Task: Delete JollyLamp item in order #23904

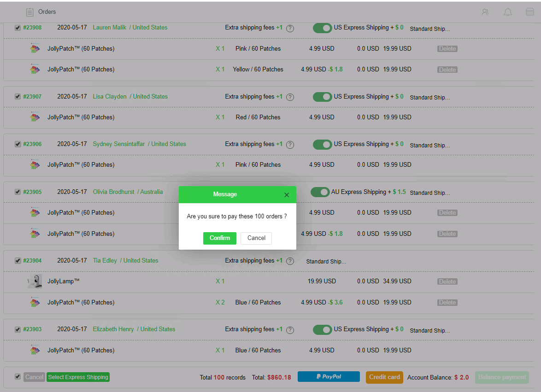Action: click(x=447, y=281)
